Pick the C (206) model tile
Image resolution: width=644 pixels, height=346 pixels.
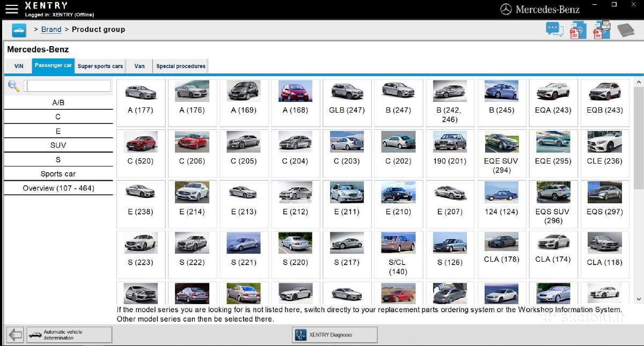(x=192, y=153)
